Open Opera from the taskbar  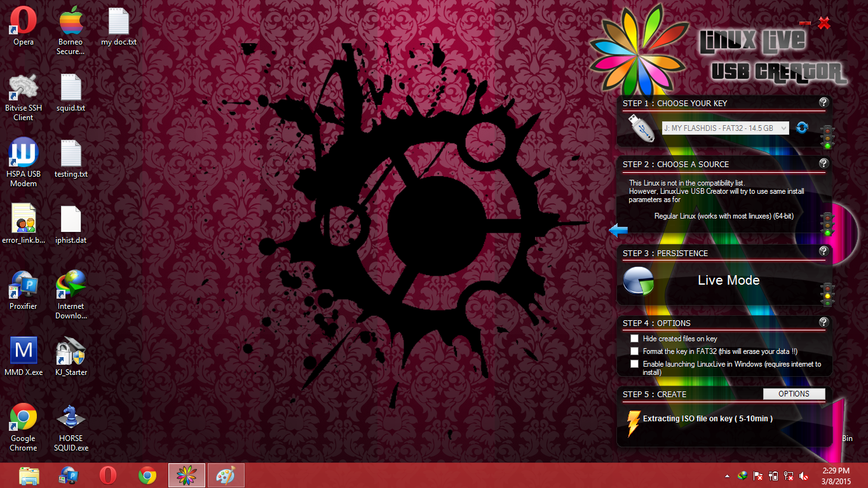tap(108, 475)
